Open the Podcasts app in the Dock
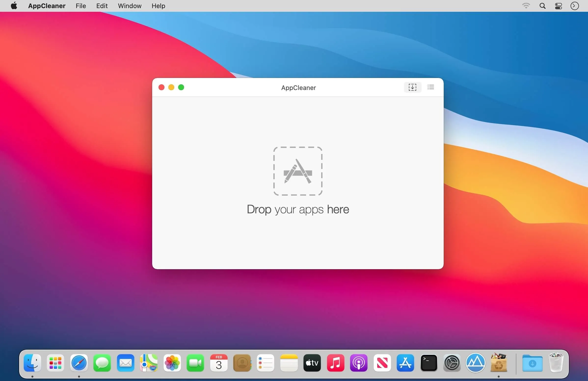 (x=359, y=363)
